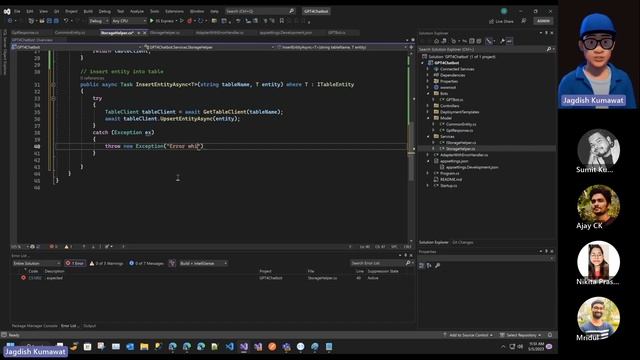The height and width of the screenshot is (360, 640).
Task: Switch to the appsettings.Development.json editor tab
Action: click(x=285, y=33)
